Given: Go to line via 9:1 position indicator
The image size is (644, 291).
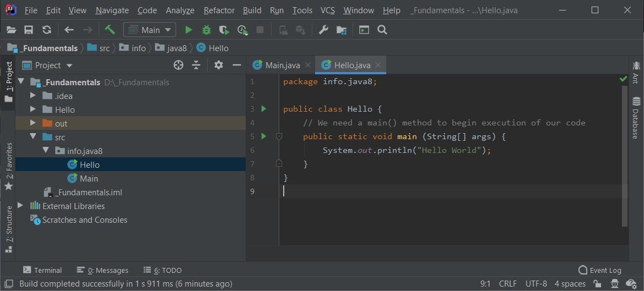Looking at the screenshot, I should (x=485, y=284).
